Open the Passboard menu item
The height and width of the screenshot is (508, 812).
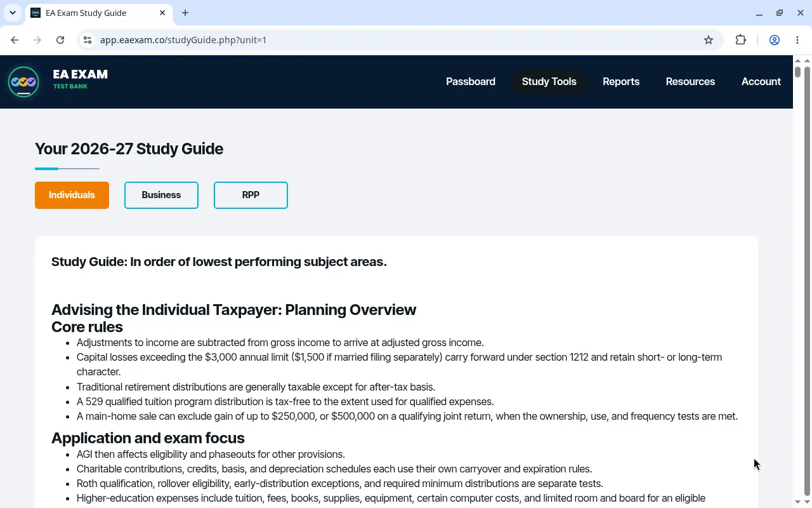coord(471,81)
